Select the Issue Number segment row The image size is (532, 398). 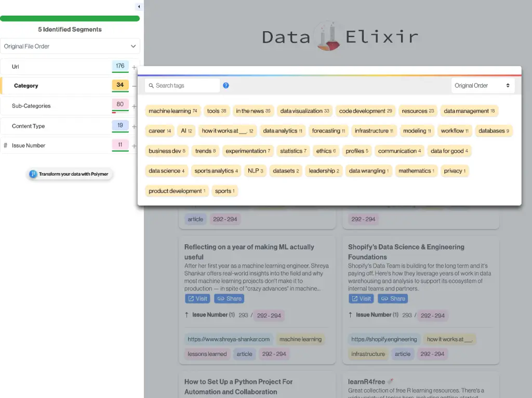click(x=69, y=145)
